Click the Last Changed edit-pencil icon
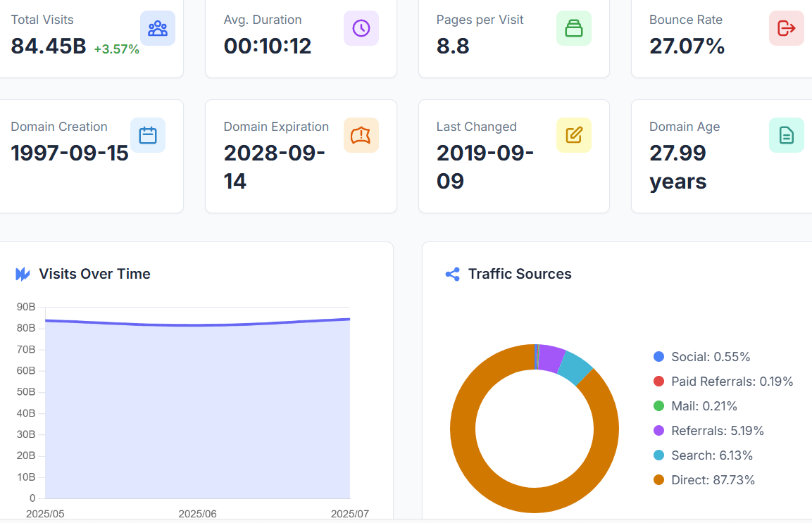This screenshot has height=523, width=812. click(574, 135)
